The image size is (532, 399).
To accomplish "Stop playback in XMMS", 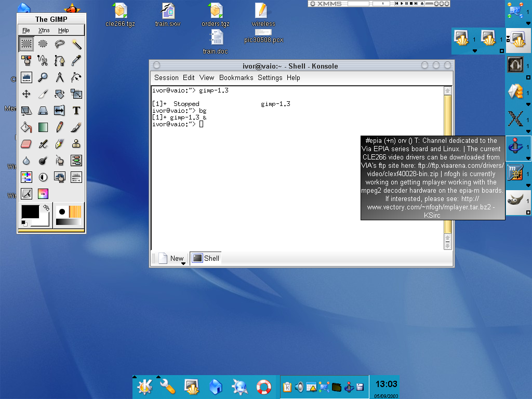I will pos(411,4).
